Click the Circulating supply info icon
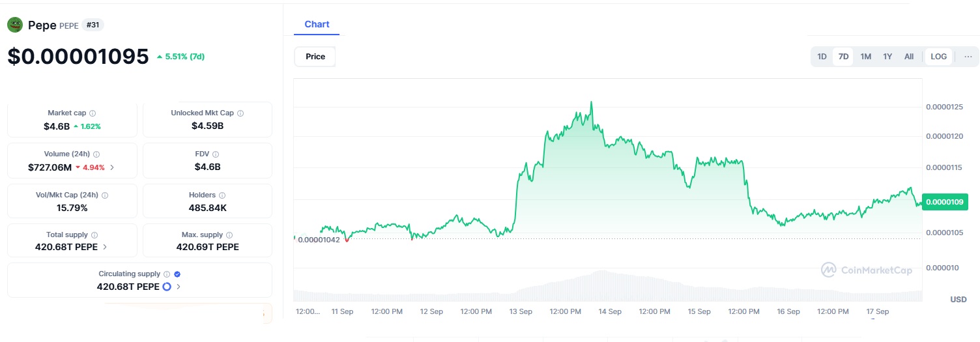The width and height of the screenshot is (980, 342). click(167, 274)
